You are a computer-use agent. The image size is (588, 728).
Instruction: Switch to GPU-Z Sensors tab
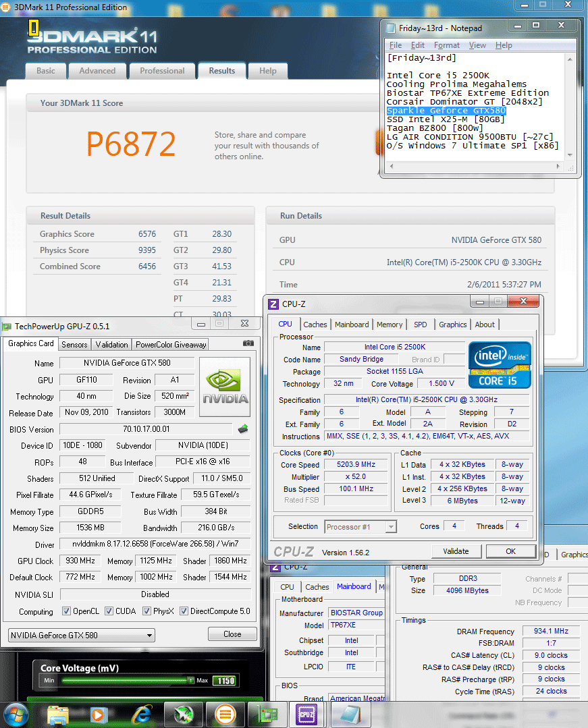[74, 345]
